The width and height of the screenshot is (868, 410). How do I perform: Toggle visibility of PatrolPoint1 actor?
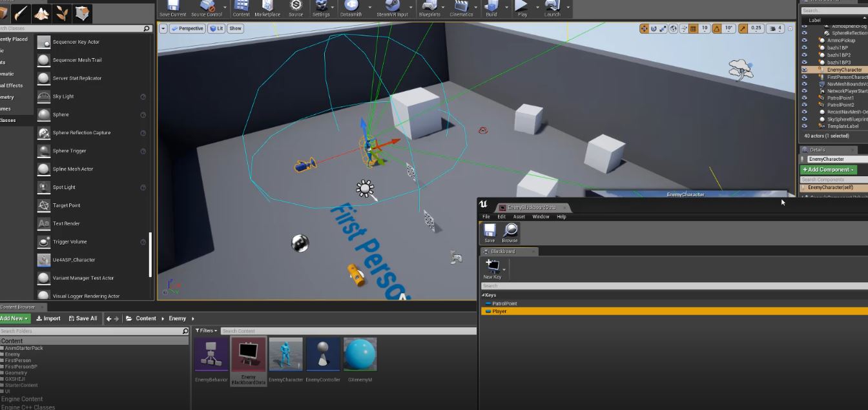coord(804,98)
